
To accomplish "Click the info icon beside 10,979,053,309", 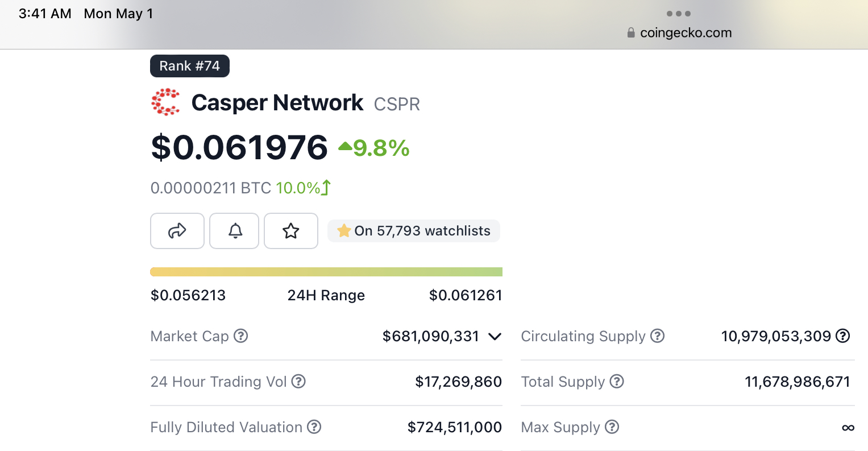I will tap(843, 336).
